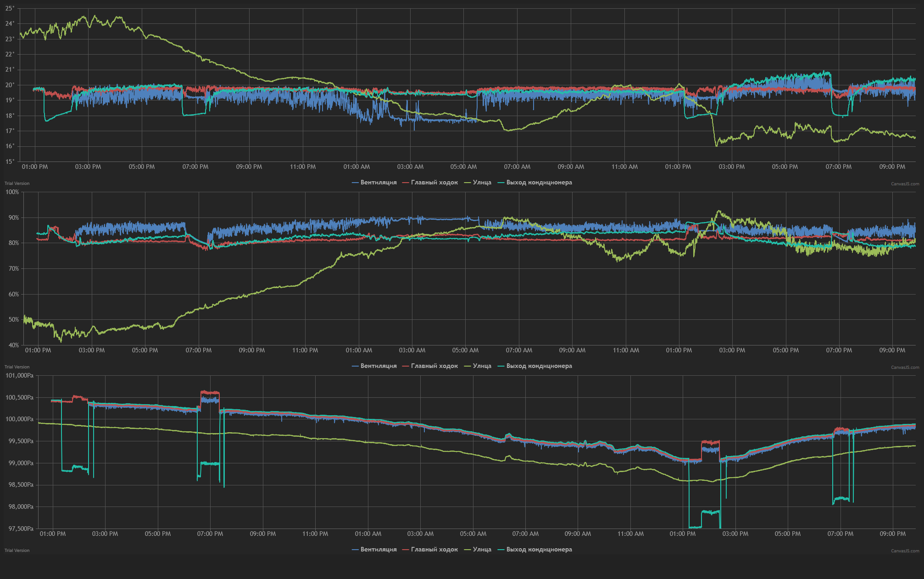Toggle Вентиляция series in pressure chart legend
The width and height of the screenshot is (924, 579).
374,550
